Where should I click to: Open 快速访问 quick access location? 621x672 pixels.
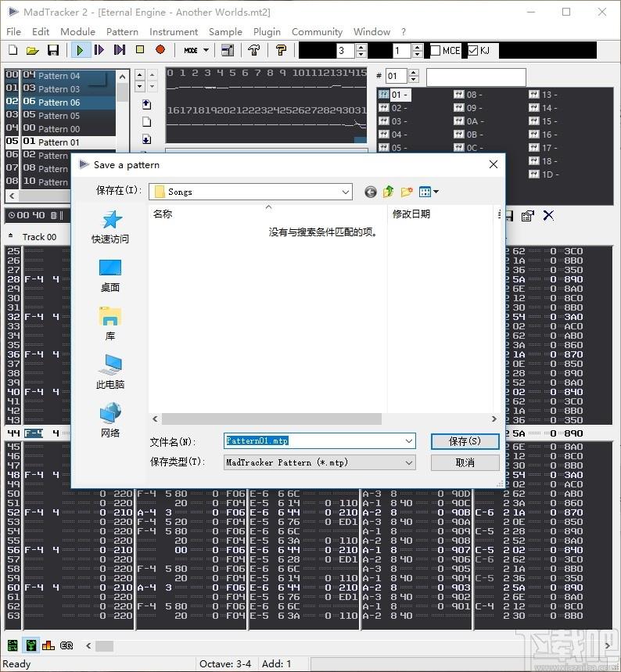(x=110, y=227)
